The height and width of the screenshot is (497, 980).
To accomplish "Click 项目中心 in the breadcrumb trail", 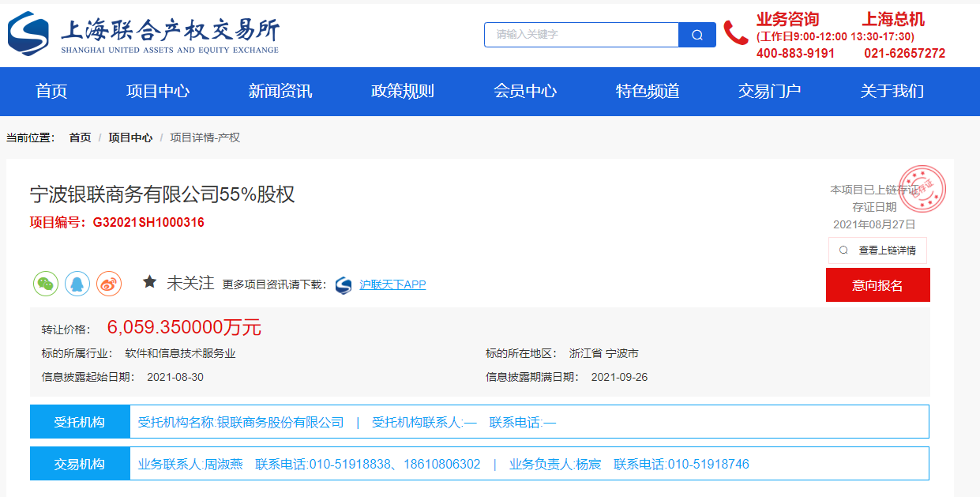I will point(130,137).
